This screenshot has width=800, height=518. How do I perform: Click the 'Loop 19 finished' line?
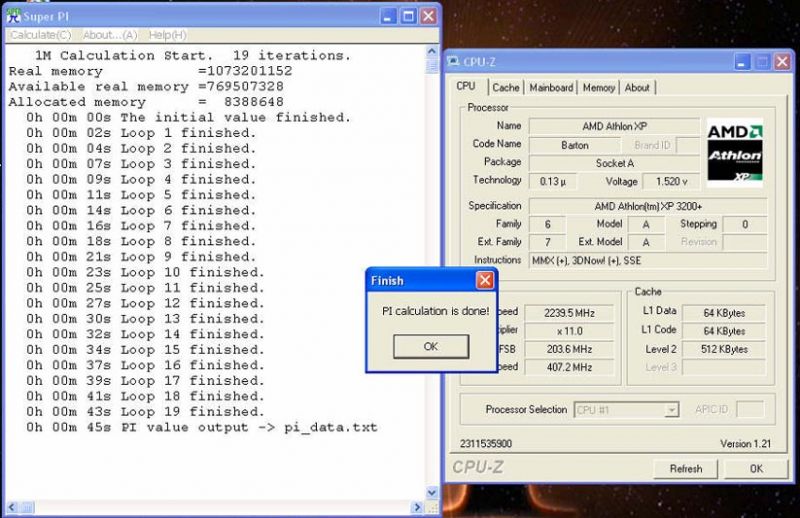[x=145, y=412]
